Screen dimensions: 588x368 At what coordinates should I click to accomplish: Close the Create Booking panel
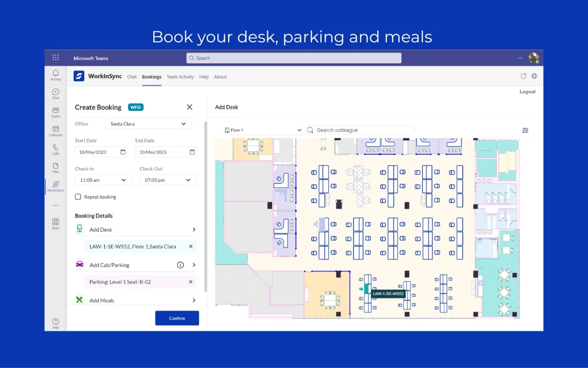pyautogui.click(x=190, y=107)
